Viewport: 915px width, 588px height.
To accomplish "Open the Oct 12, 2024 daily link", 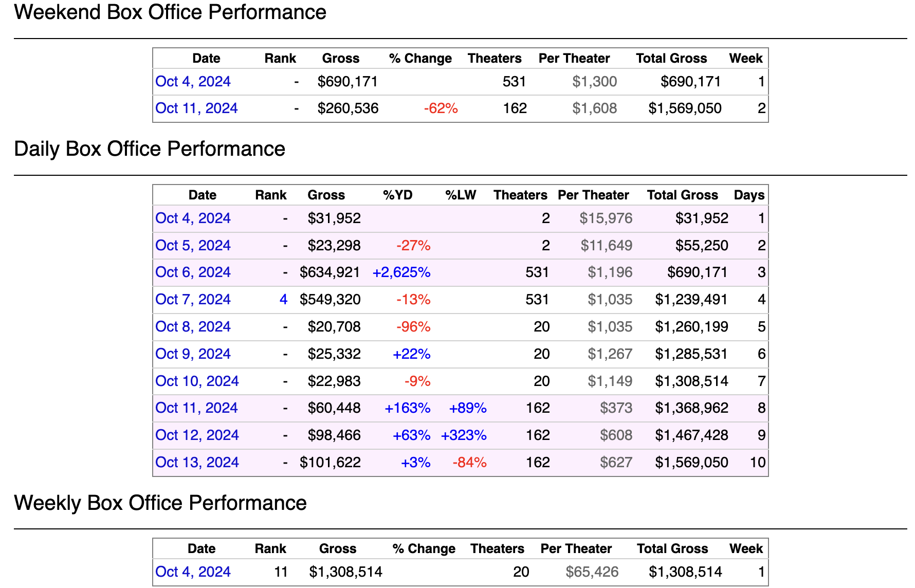I will point(197,435).
